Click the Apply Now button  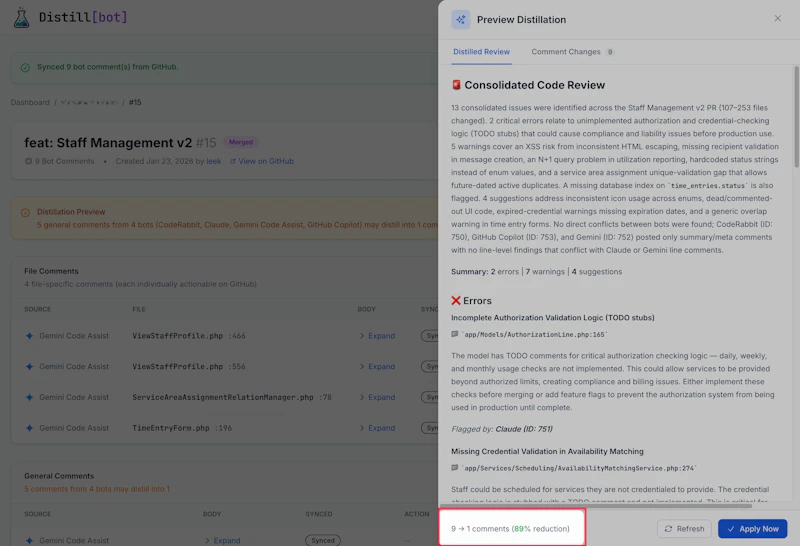coord(753,529)
